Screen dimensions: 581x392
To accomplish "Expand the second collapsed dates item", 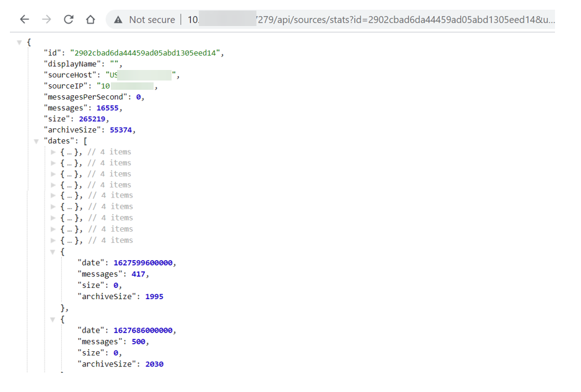I will (54, 163).
